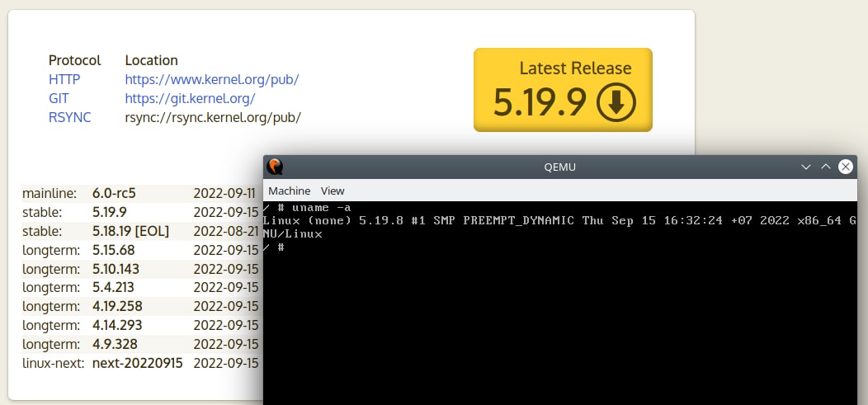Click the QEMU logo icon in title bar

click(x=275, y=167)
